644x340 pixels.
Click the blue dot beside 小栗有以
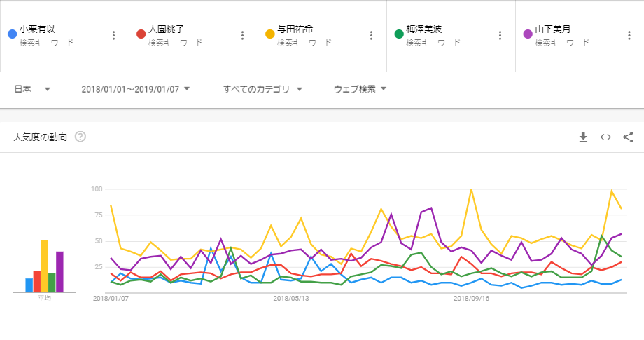pos(12,34)
